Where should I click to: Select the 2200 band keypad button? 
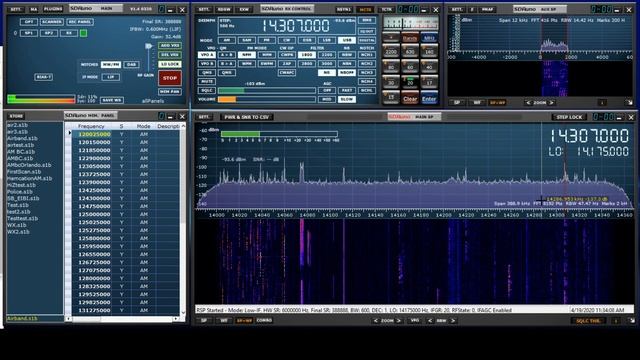coord(391,52)
